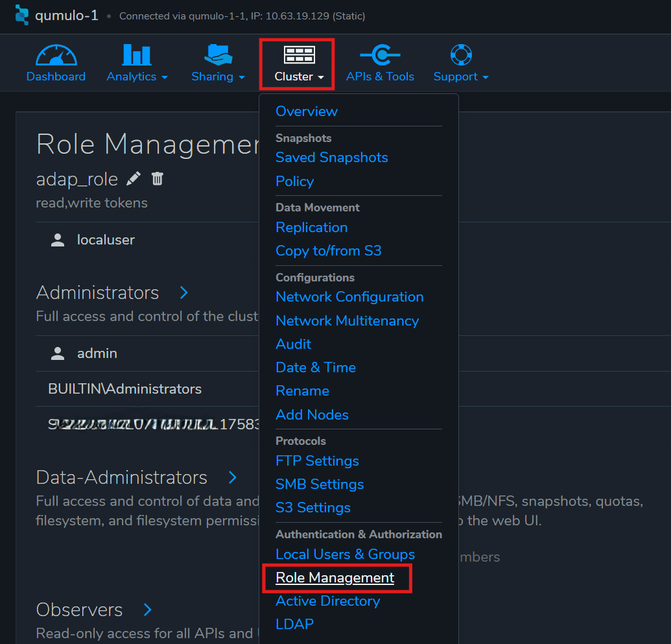Select Audit in Configurations

pyautogui.click(x=293, y=344)
